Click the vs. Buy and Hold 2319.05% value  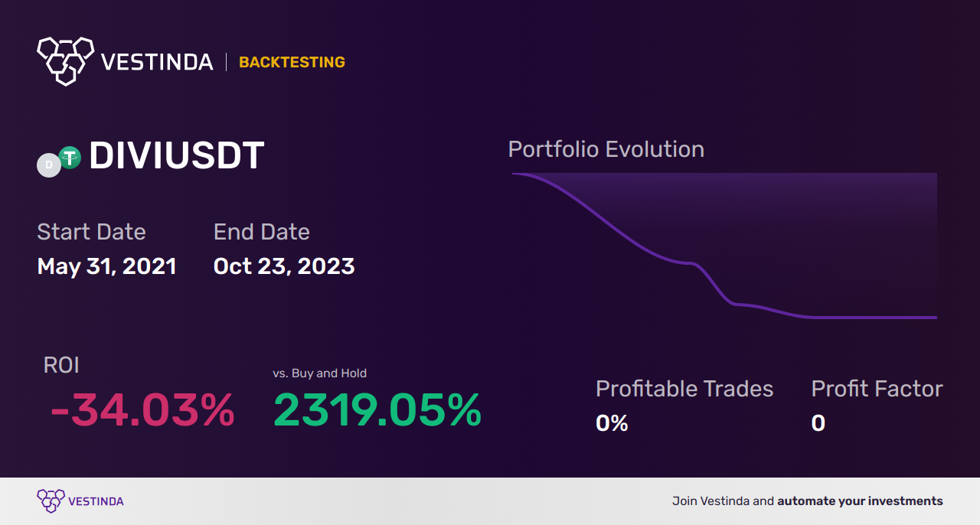pyautogui.click(x=377, y=410)
